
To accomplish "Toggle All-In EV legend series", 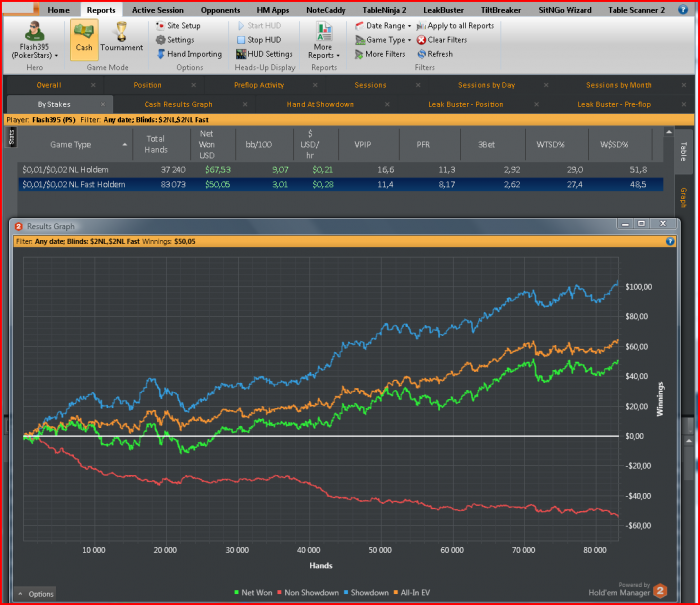I will (411, 592).
